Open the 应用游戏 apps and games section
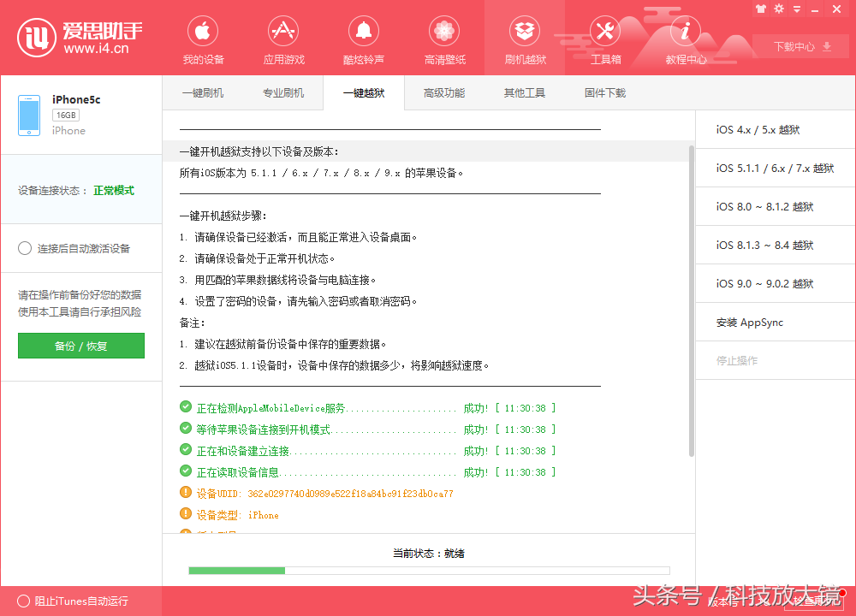 coord(282,38)
